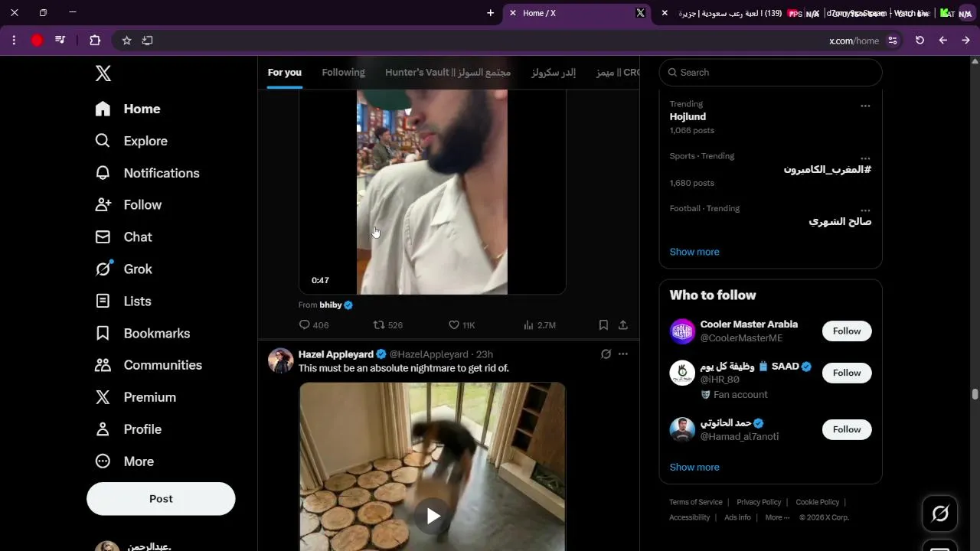Open more options on Hazel Appleyard's post

coord(623,354)
